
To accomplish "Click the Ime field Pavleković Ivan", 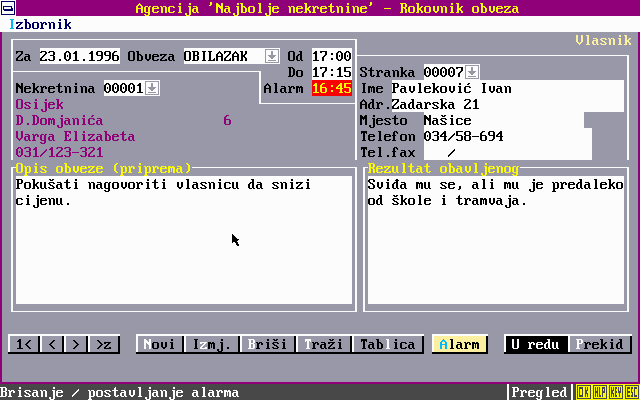I will [508, 88].
